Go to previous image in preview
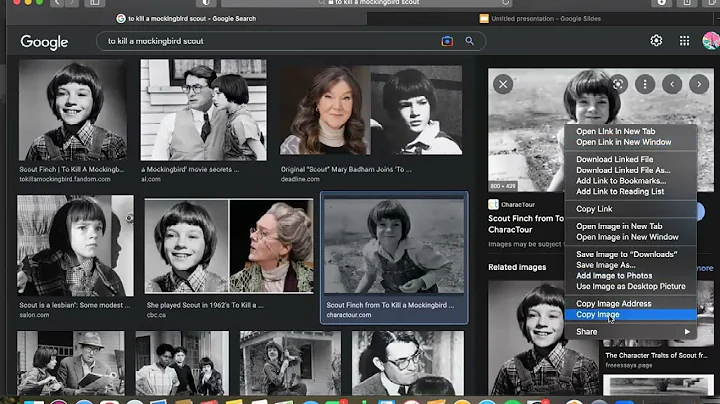 pos(672,84)
